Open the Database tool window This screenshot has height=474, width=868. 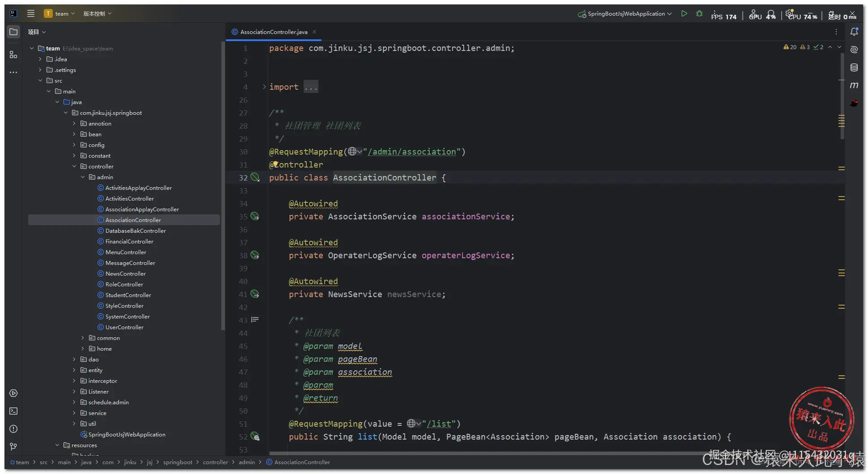click(854, 67)
